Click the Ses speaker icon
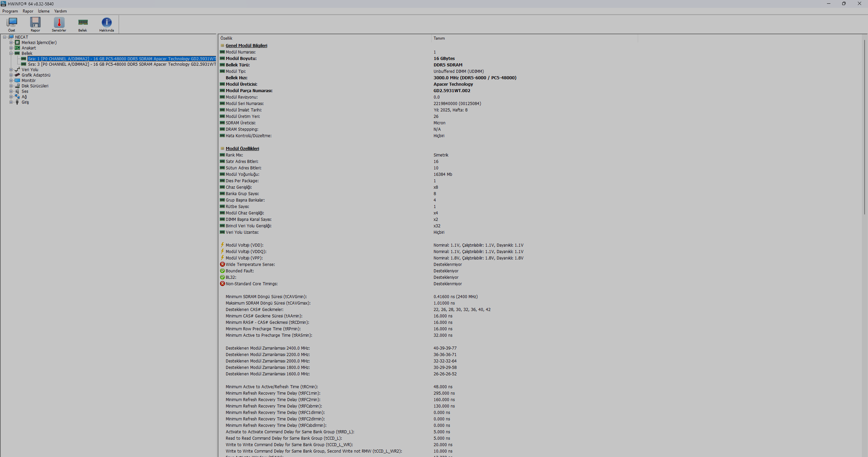Image resolution: width=868 pixels, height=457 pixels. tap(17, 91)
